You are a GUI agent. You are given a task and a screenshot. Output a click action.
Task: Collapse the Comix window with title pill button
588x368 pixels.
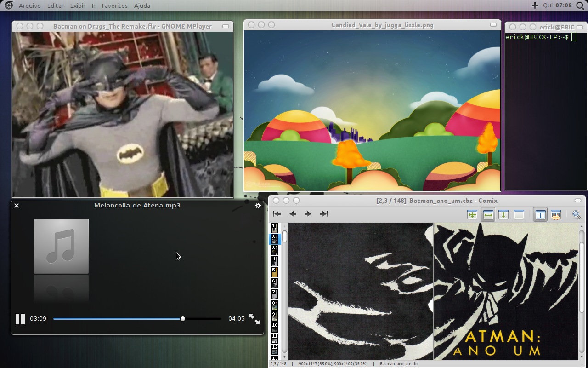[x=578, y=201]
